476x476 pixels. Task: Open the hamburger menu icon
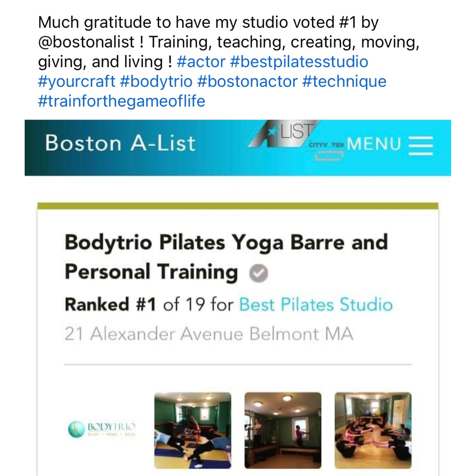click(x=420, y=145)
